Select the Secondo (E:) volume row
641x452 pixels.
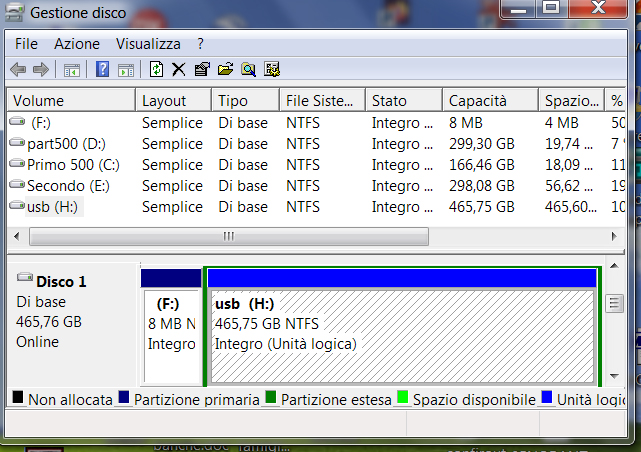coord(316,186)
